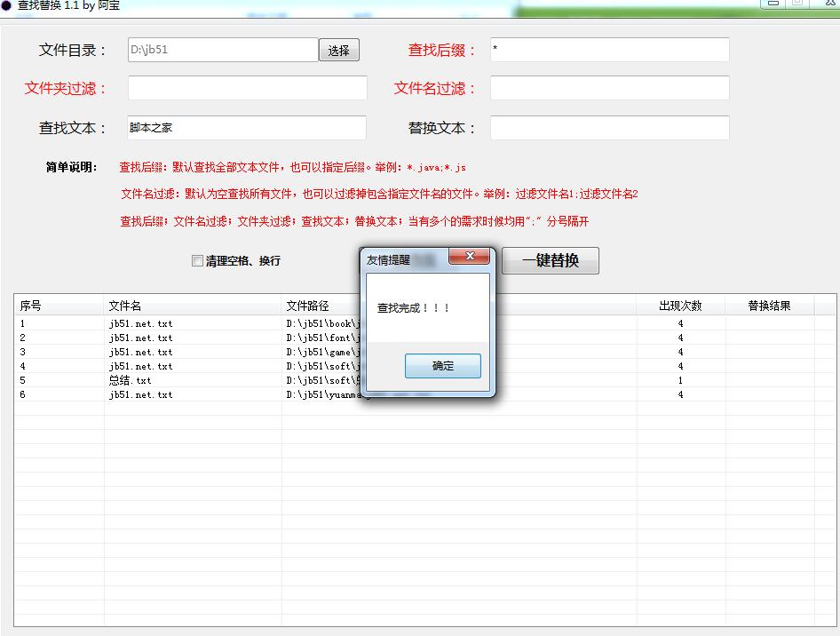The height and width of the screenshot is (636, 840).
Task: Click the 文件名 column header
Action: (x=125, y=305)
